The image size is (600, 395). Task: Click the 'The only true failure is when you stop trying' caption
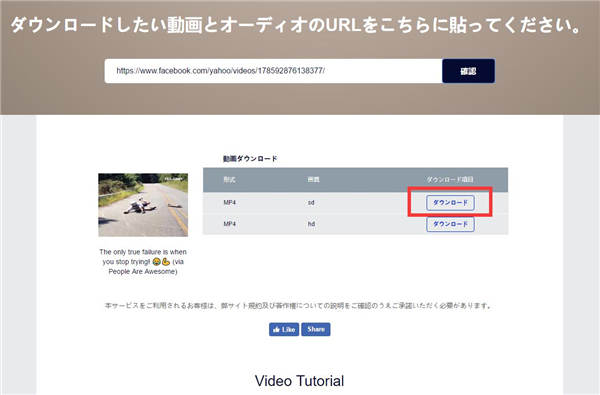143,262
